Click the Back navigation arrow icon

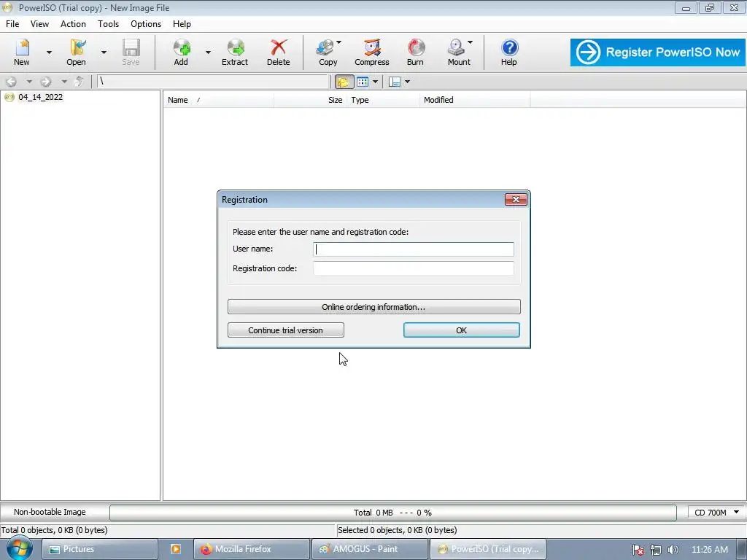(x=12, y=82)
